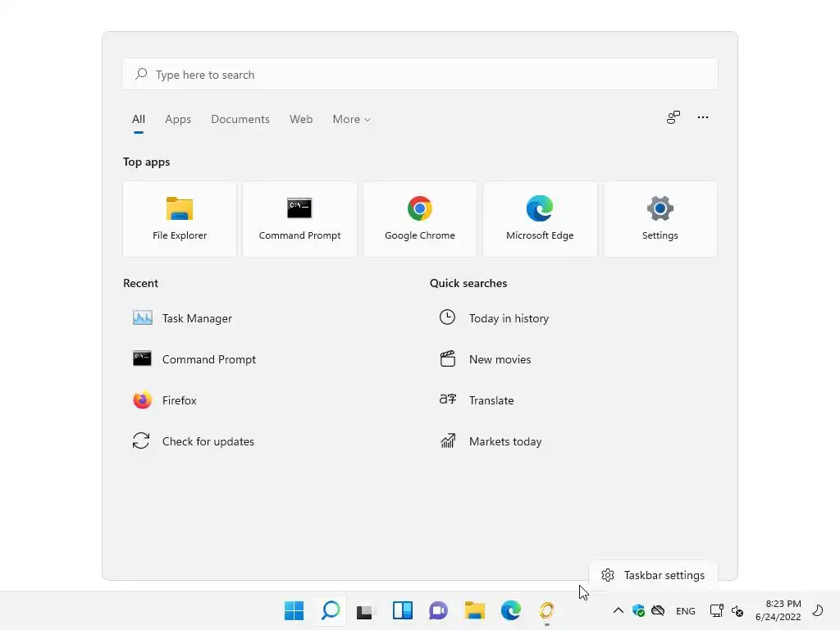Open Google Chrome from Top apps
The image size is (840, 630).
419,219
